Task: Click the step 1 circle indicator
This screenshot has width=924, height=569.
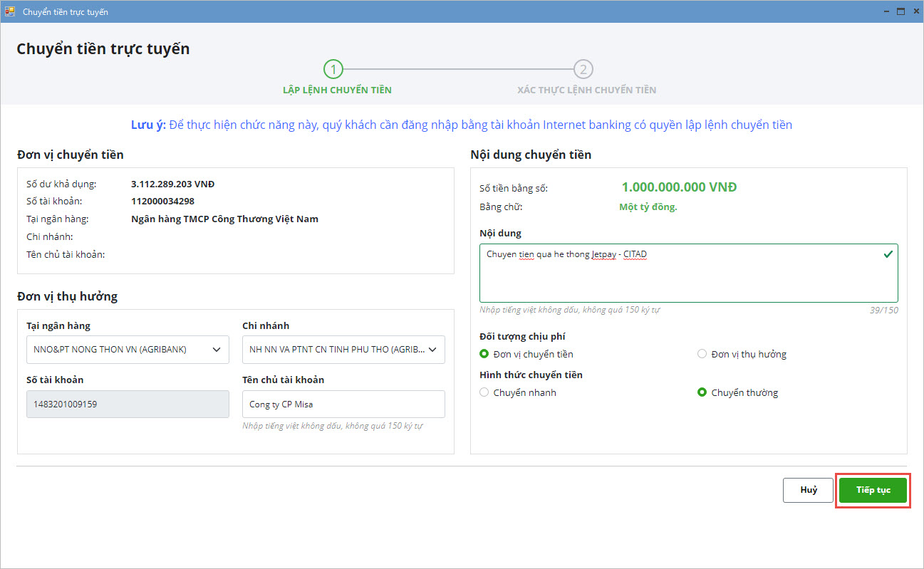Action: pyautogui.click(x=333, y=69)
